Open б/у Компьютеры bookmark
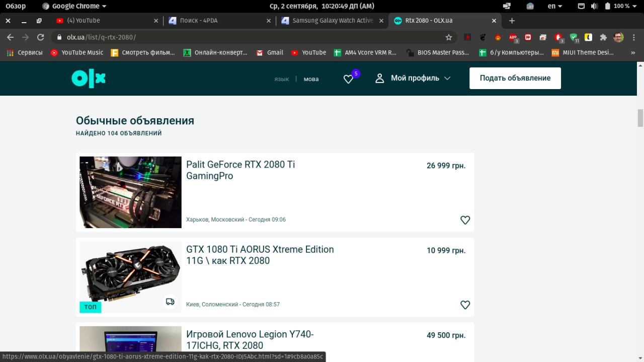644x362 pixels. 512,52
